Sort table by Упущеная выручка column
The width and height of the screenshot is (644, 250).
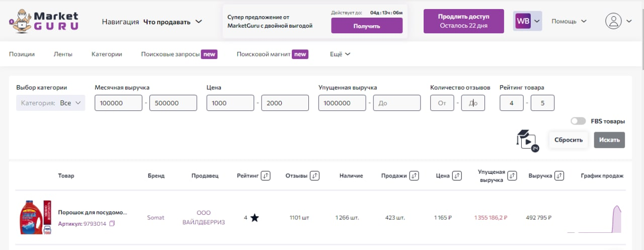click(512, 175)
